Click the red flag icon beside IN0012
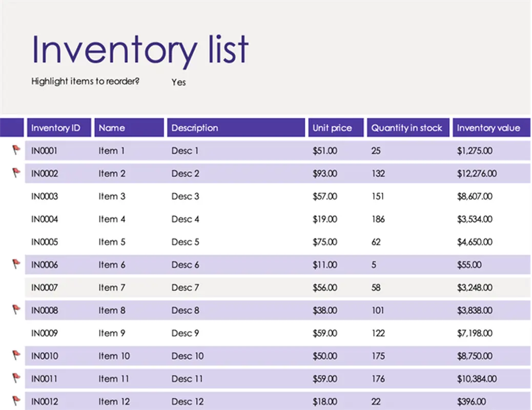This screenshot has height=410, width=532. coord(16,401)
